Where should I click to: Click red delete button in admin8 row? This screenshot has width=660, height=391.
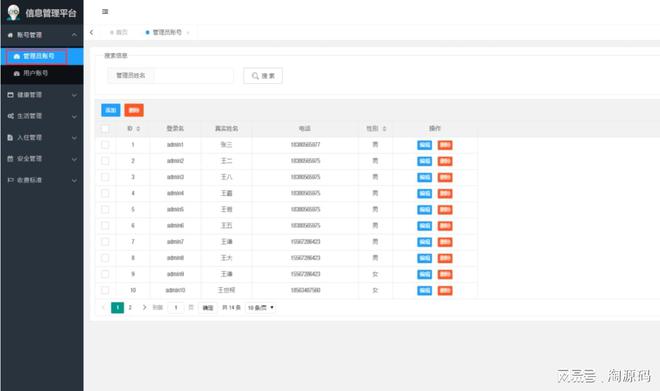[x=445, y=258]
